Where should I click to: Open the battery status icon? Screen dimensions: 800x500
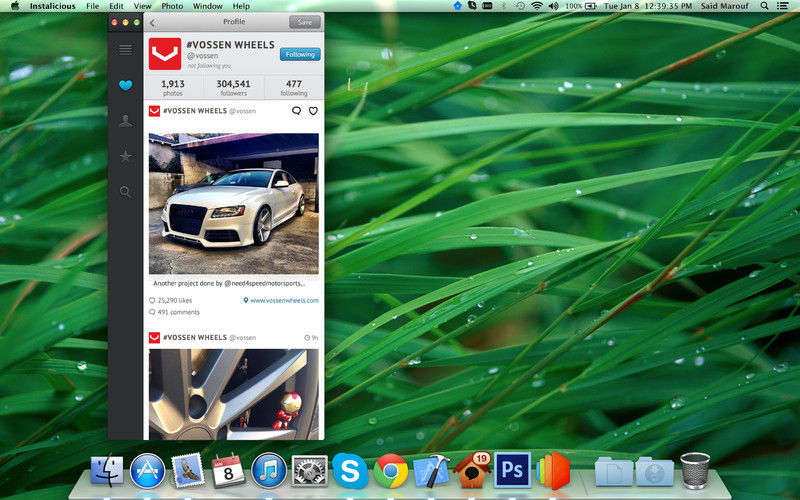(591, 6)
